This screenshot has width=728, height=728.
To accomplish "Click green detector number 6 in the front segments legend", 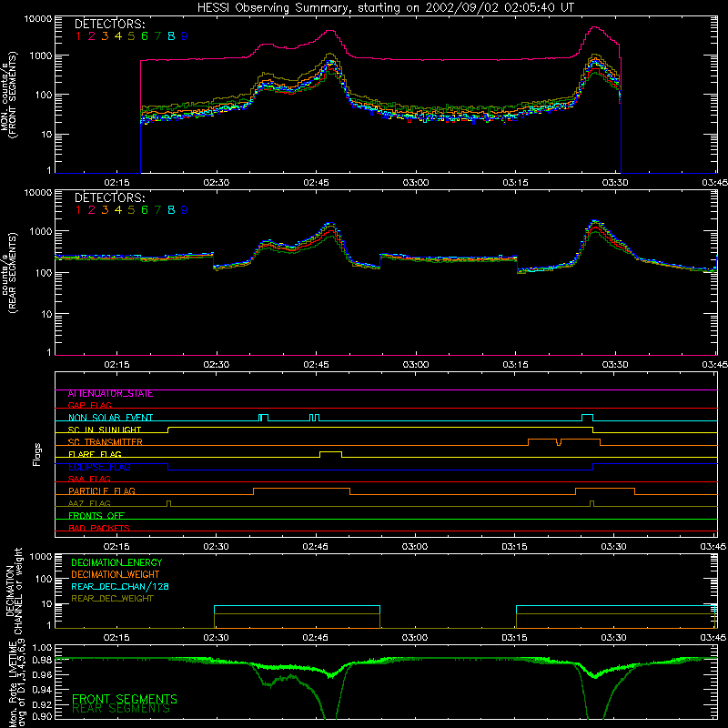I will [145, 36].
